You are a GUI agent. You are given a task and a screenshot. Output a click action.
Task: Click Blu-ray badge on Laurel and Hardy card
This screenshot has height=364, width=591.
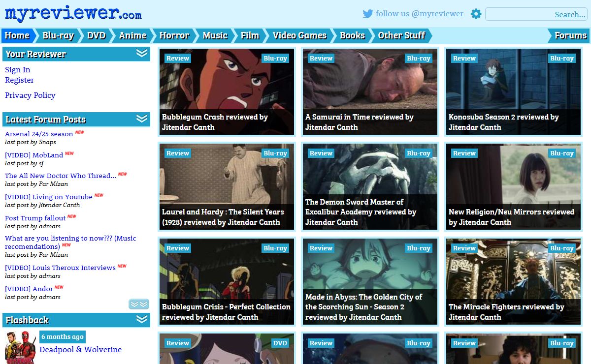275,153
